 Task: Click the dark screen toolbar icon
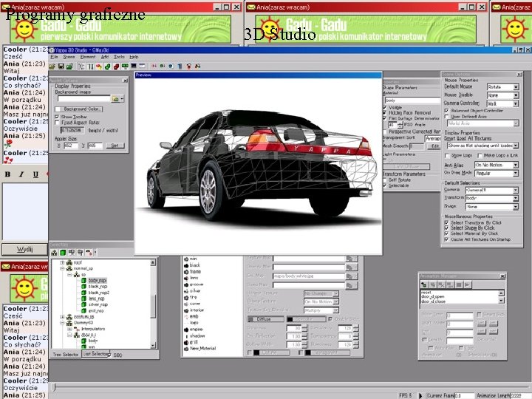[133, 66]
